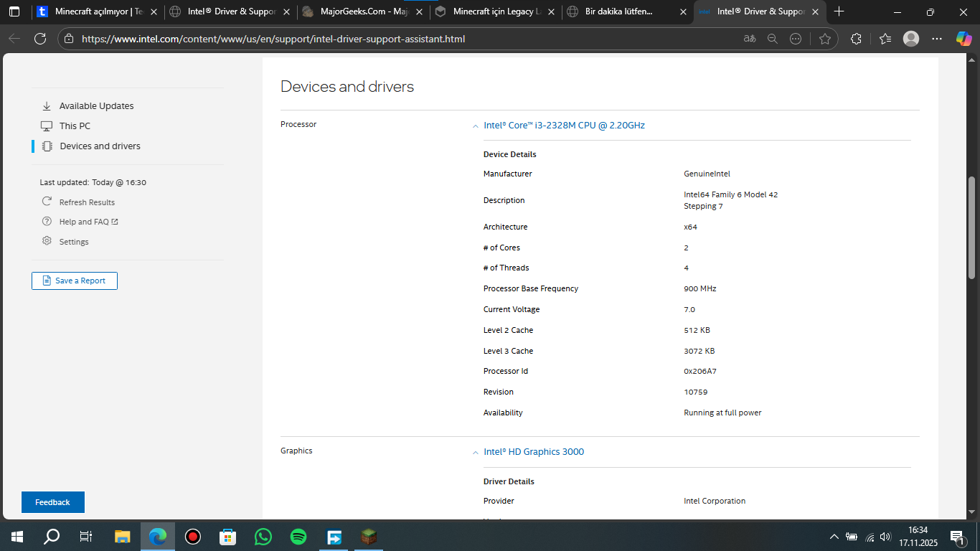This screenshot has width=980, height=551.
Task: Collapse the Intel Core i3-2328M processor section
Action: point(475,126)
